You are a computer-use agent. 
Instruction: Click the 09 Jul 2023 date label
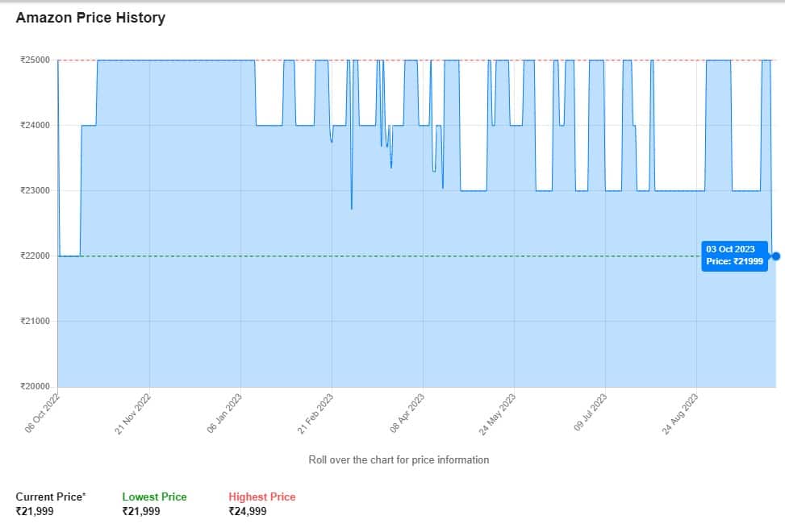pos(590,414)
